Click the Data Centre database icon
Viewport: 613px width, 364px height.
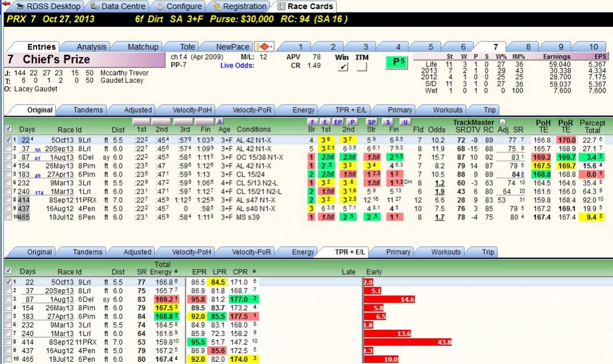(95, 6)
